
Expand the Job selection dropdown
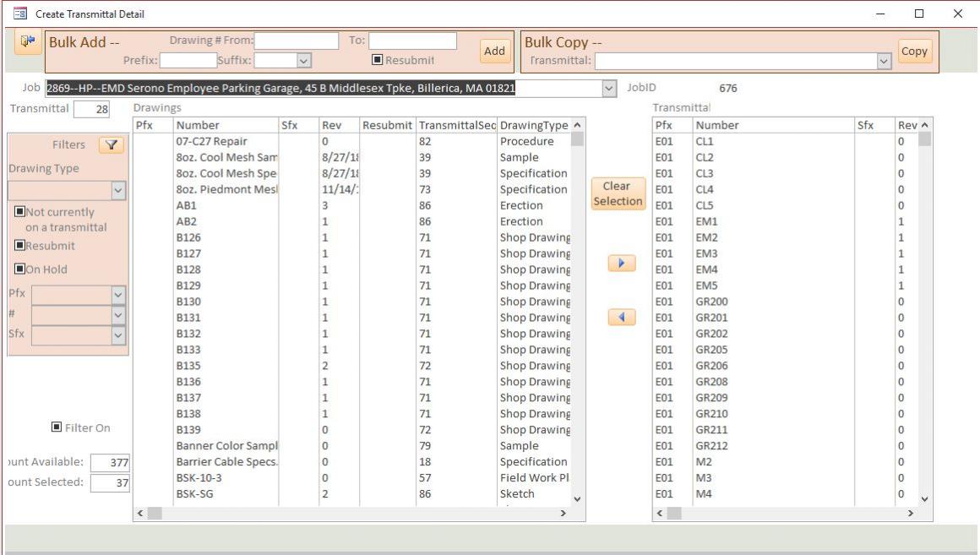(609, 88)
